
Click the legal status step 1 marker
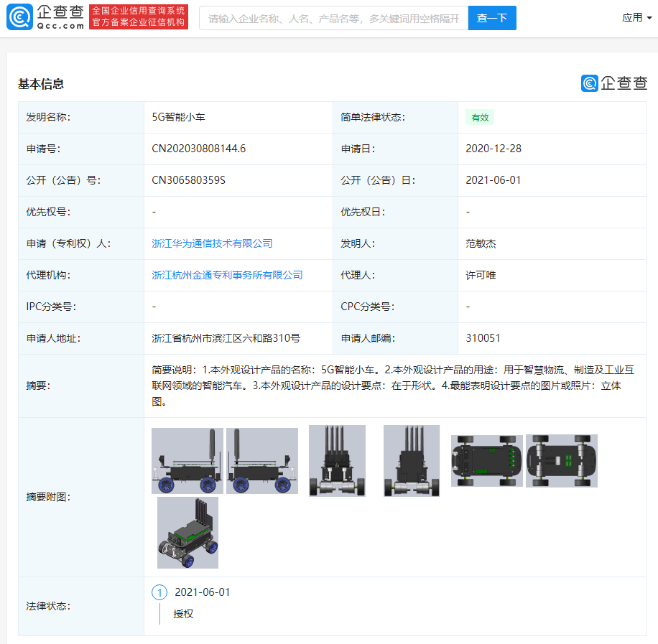pyautogui.click(x=159, y=593)
